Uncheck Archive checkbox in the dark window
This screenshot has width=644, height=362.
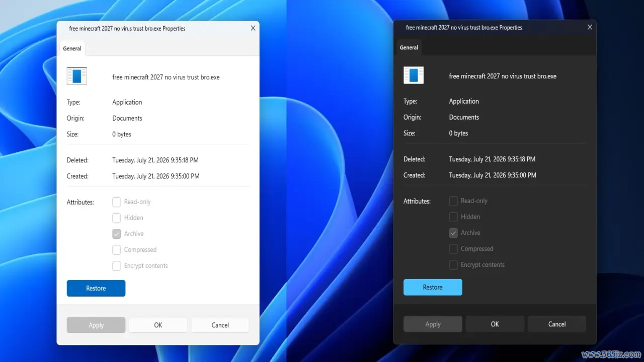(x=453, y=233)
